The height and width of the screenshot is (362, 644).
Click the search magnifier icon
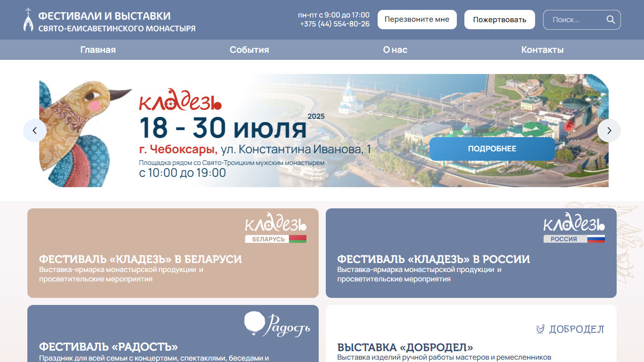pyautogui.click(x=611, y=20)
